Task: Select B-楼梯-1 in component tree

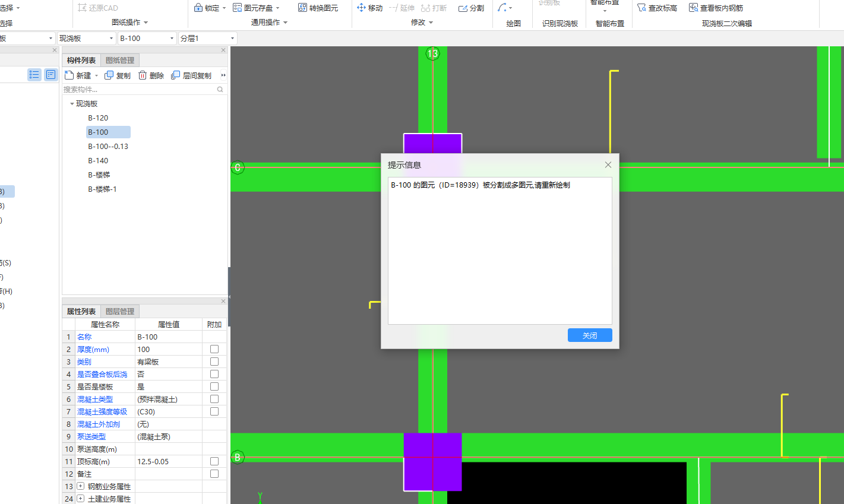Action: click(x=102, y=189)
